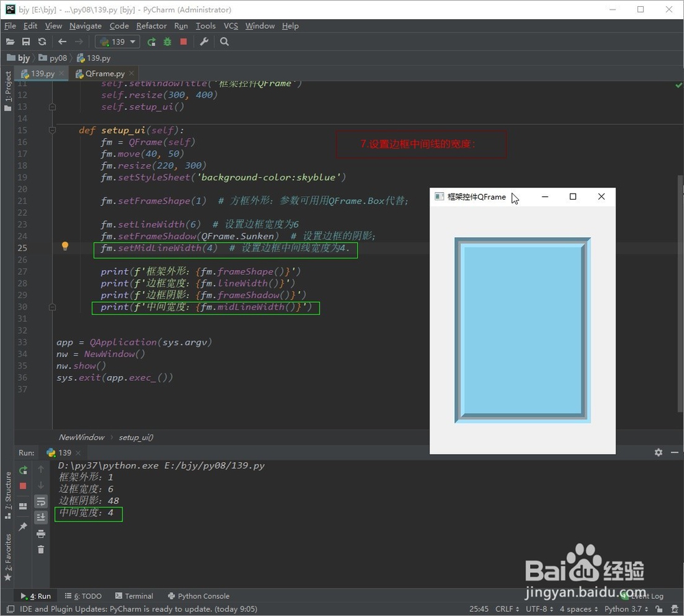
Task: Close the 139 run tab
Action: pos(78,453)
